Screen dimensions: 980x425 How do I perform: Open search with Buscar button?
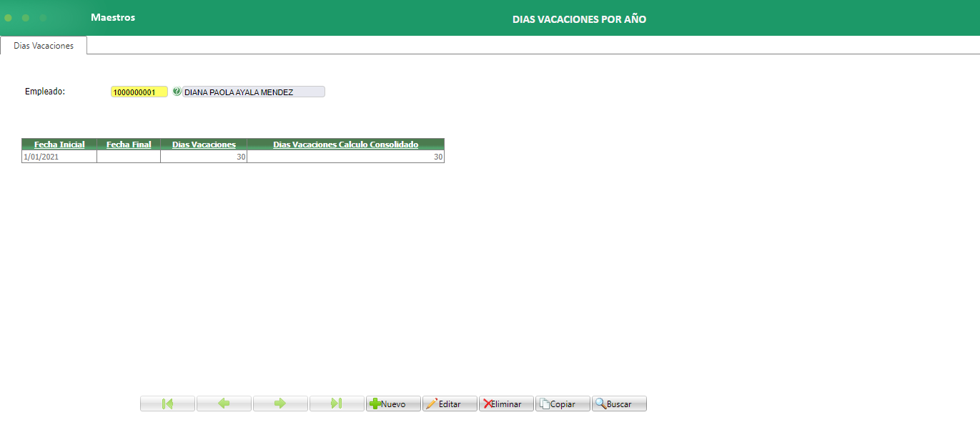click(619, 404)
